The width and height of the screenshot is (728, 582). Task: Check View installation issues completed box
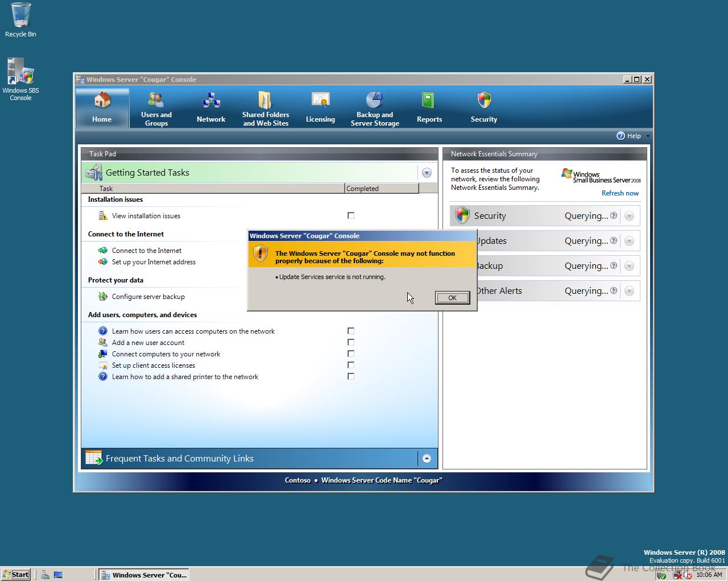click(x=351, y=215)
